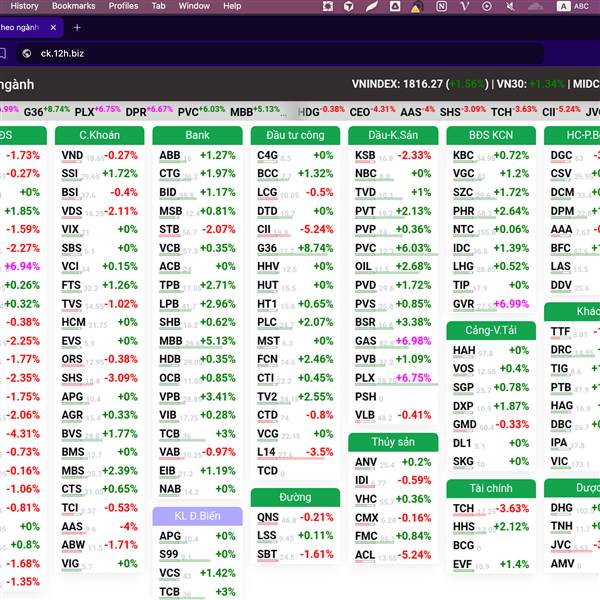The width and height of the screenshot is (600, 600).
Task: Open the Help menu
Action: 232,6
